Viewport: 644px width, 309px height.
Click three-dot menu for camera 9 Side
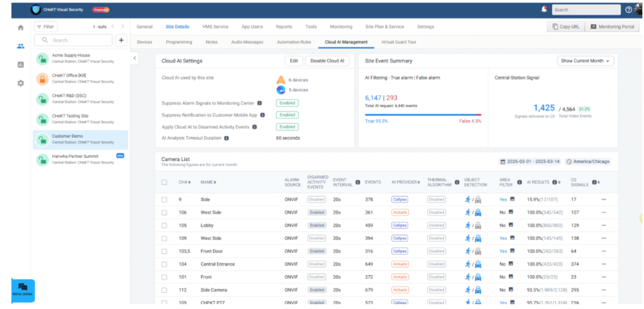(604, 199)
